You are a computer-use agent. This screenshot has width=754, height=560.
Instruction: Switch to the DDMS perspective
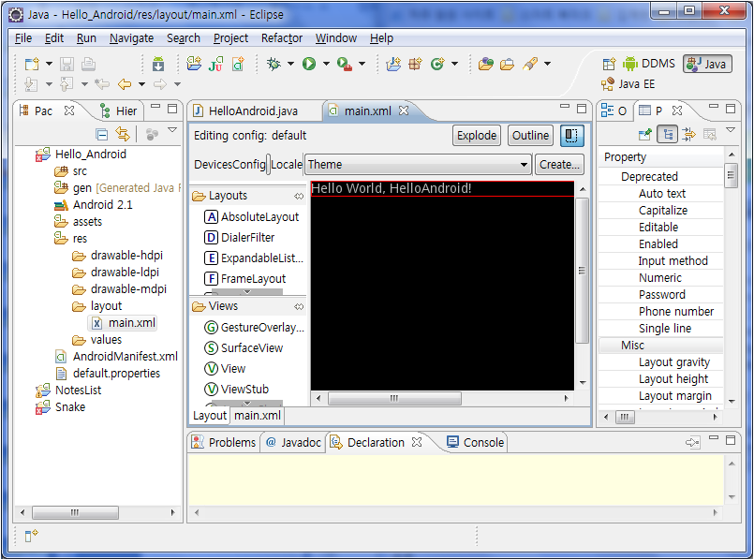pos(649,64)
